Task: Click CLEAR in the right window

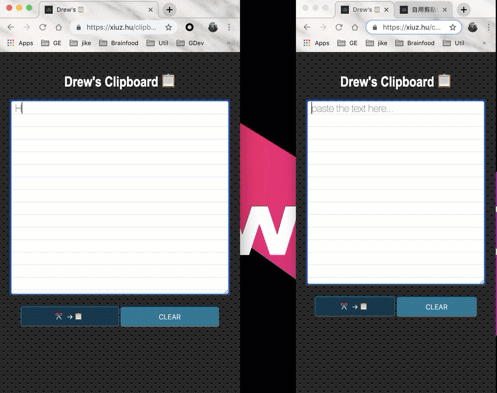Action: tap(437, 307)
